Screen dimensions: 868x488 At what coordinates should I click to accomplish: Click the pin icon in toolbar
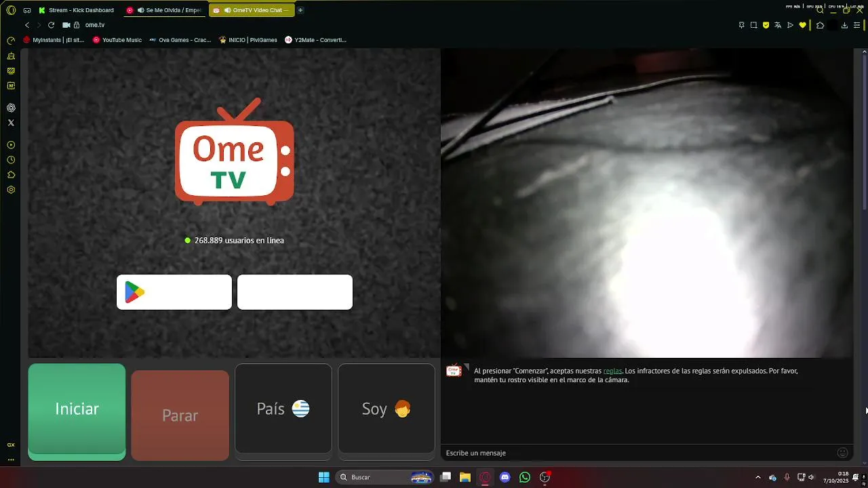click(741, 25)
